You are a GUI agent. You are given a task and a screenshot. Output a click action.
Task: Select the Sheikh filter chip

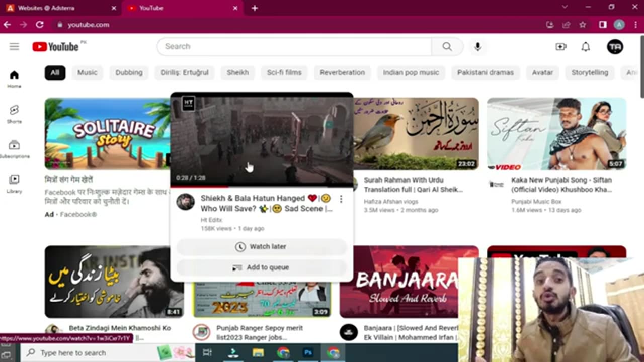pos(237,73)
